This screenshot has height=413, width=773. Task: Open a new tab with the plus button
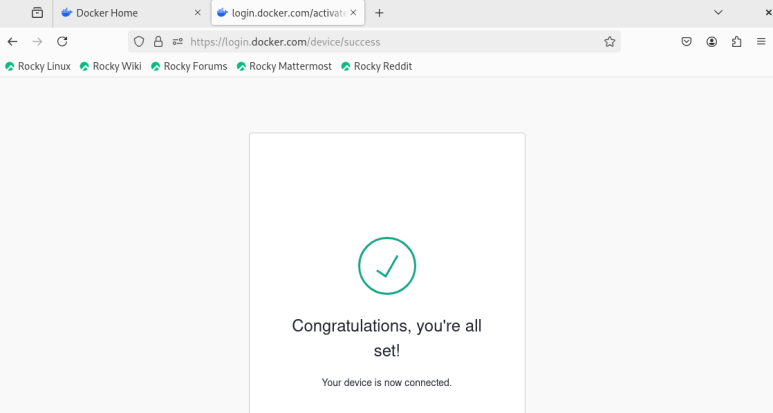(x=379, y=13)
